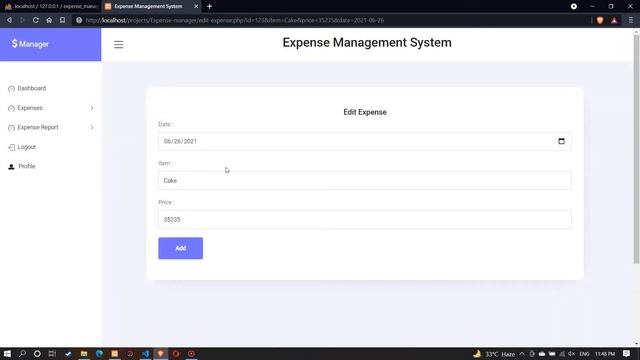Expand the Expense Report chevron

[x=92, y=127]
